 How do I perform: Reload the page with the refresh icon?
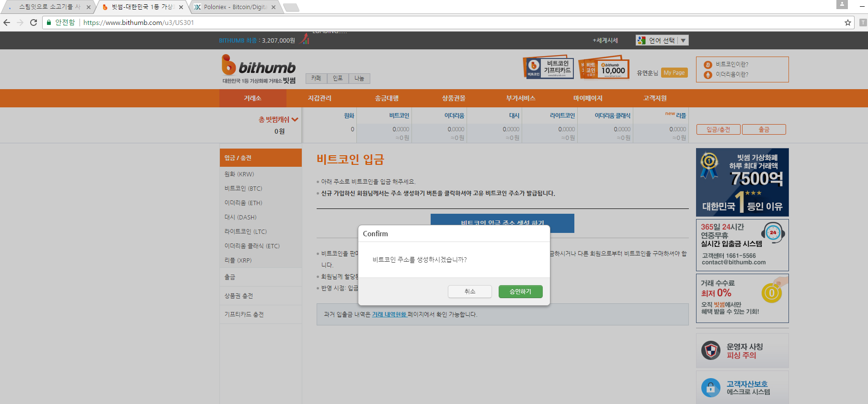34,23
